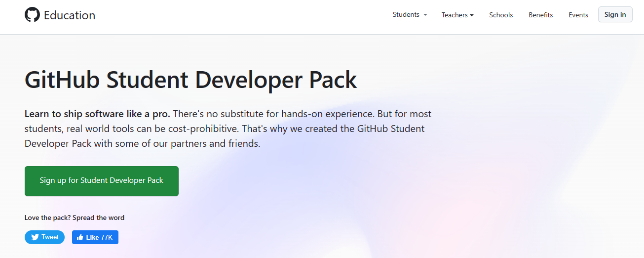Click "Love the pack? Spread the word" text
The image size is (644, 258).
click(x=75, y=217)
